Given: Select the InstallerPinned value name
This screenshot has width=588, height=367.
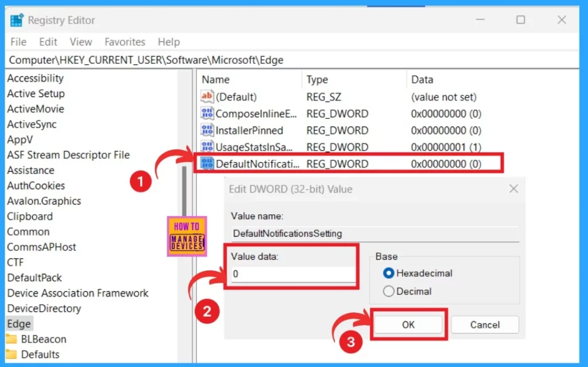Looking at the screenshot, I should pos(249,130).
